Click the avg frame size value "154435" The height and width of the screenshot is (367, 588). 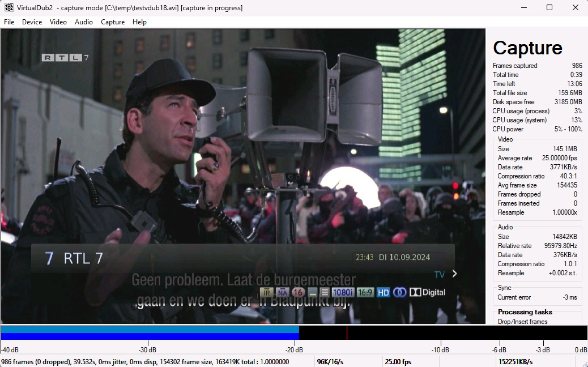click(x=567, y=185)
